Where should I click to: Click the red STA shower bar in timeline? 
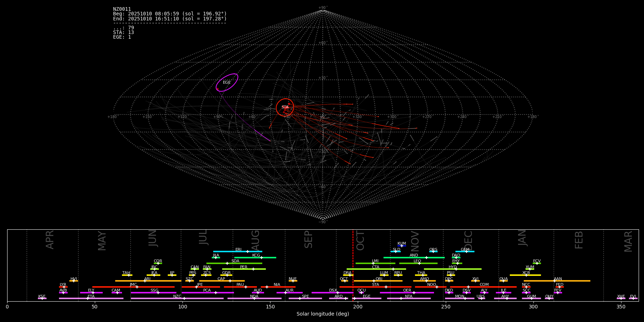pos(375,287)
